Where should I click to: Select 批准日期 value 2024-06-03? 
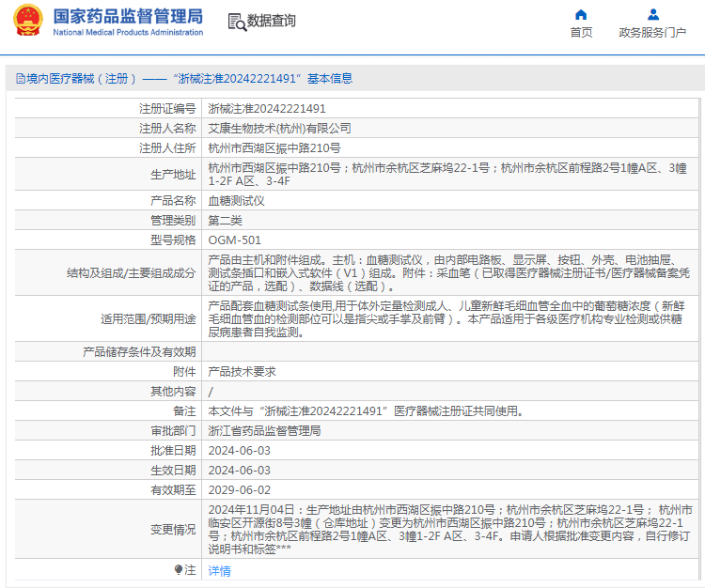[239, 451]
